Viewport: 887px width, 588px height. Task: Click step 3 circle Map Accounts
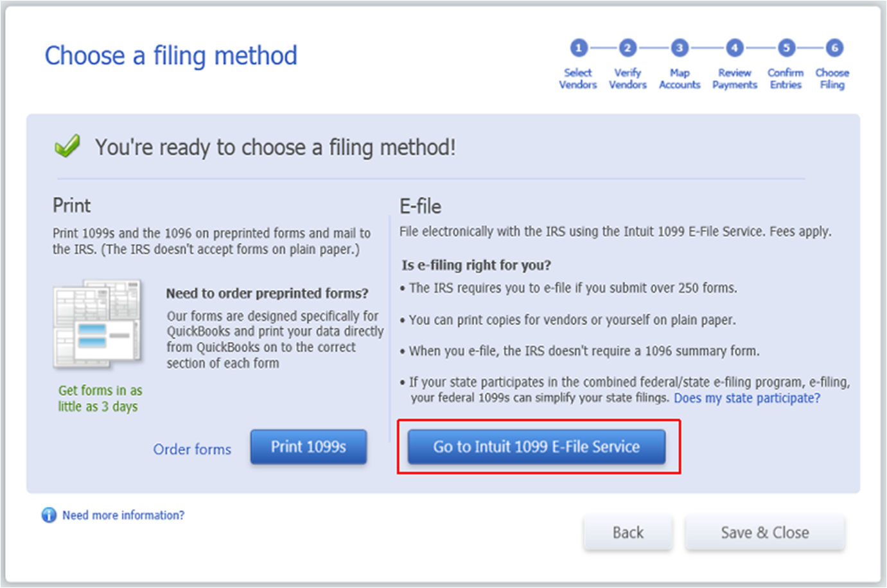click(x=680, y=48)
